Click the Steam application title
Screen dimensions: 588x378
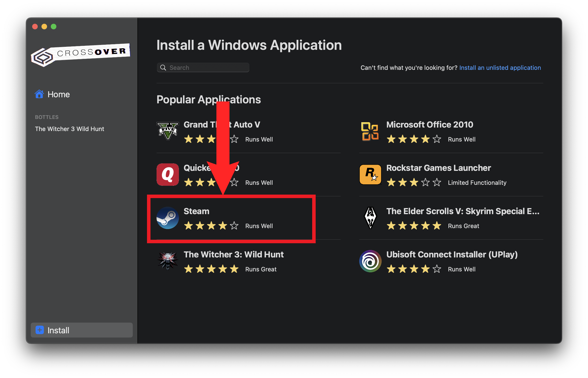[196, 211]
